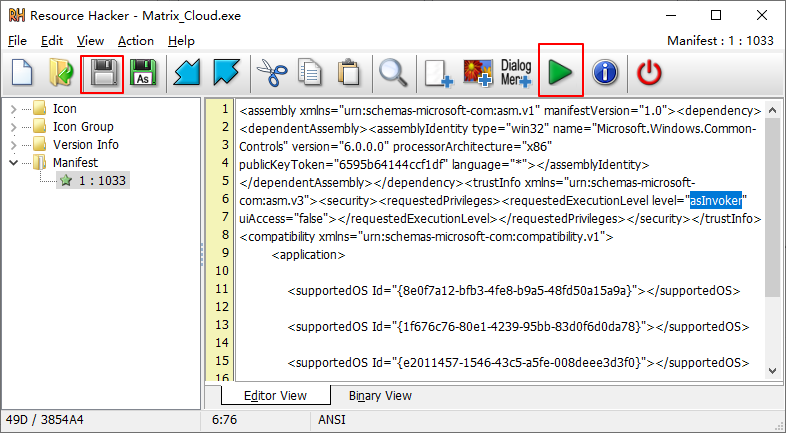Click the blue arrow next to the scissors
The image size is (786, 433).
pyautogui.click(x=227, y=73)
